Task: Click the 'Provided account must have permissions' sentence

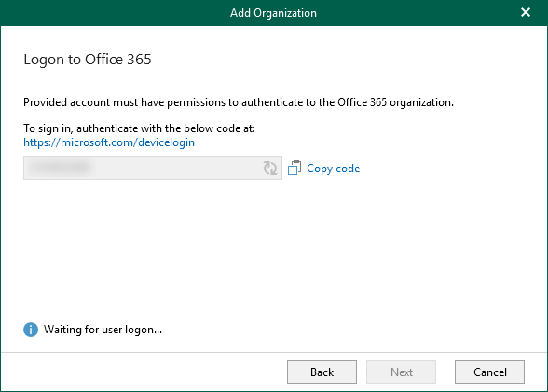Action: click(239, 102)
